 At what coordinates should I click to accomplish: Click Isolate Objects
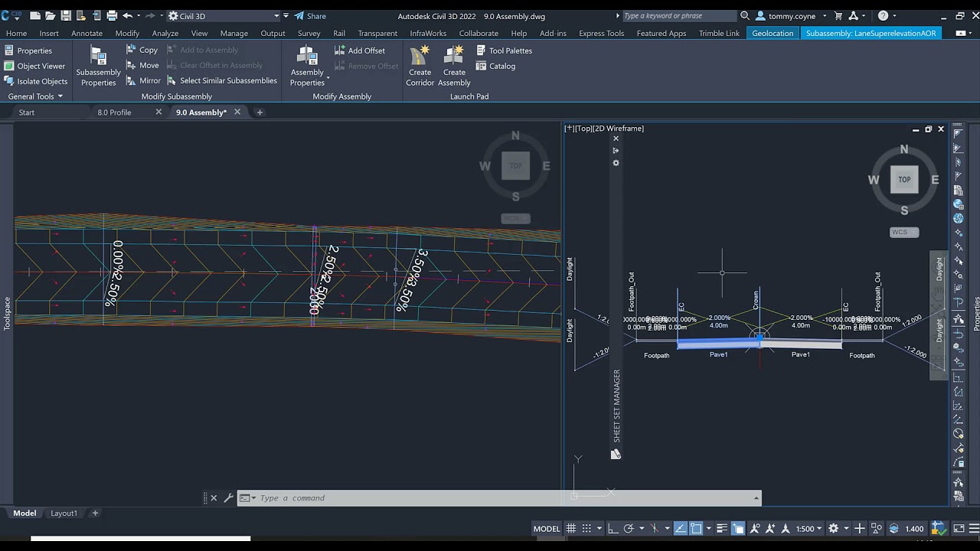[35, 81]
